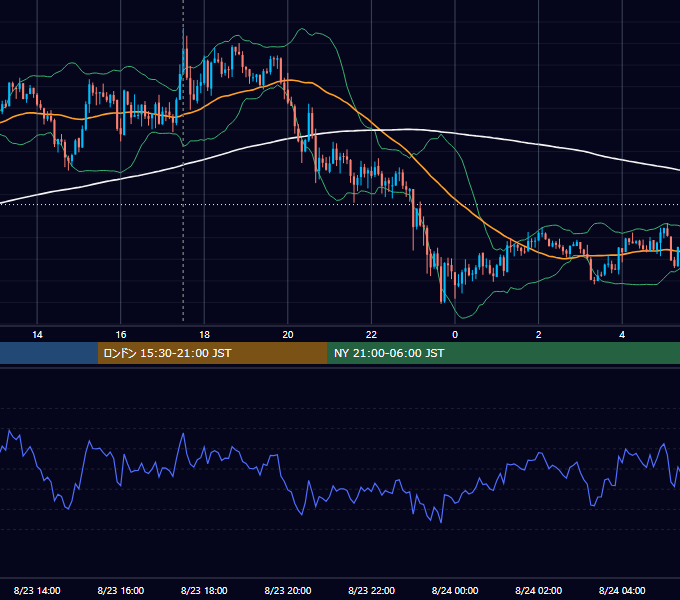Click the hour label 14 on price chart axis
Viewport: 680px width, 600px height.
coord(37,335)
